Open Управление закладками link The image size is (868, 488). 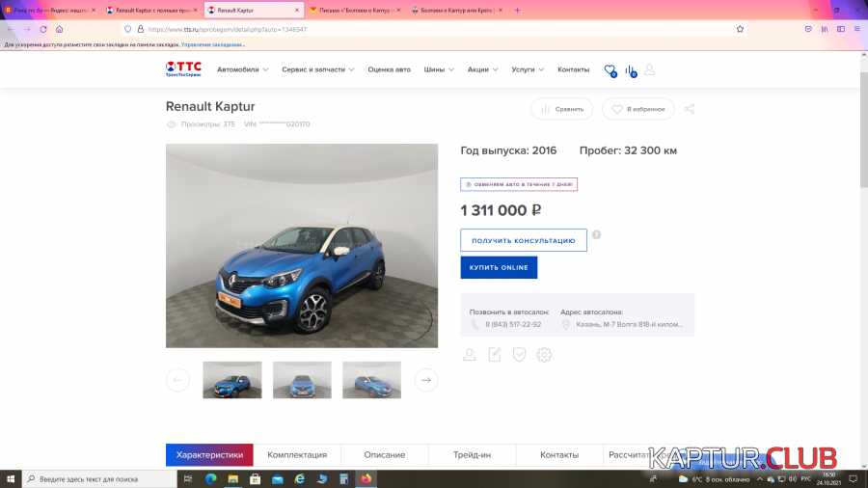(x=213, y=44)
